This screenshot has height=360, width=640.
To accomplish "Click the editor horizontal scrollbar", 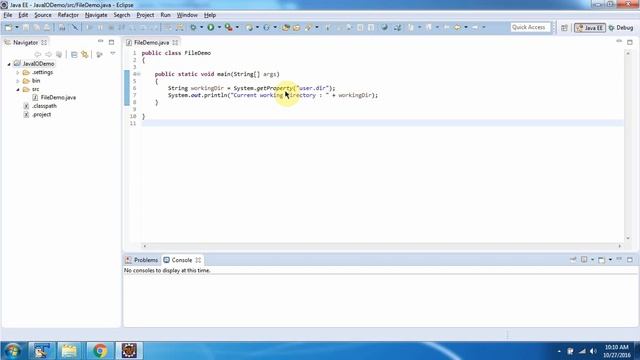I will (x=382, y=246).
